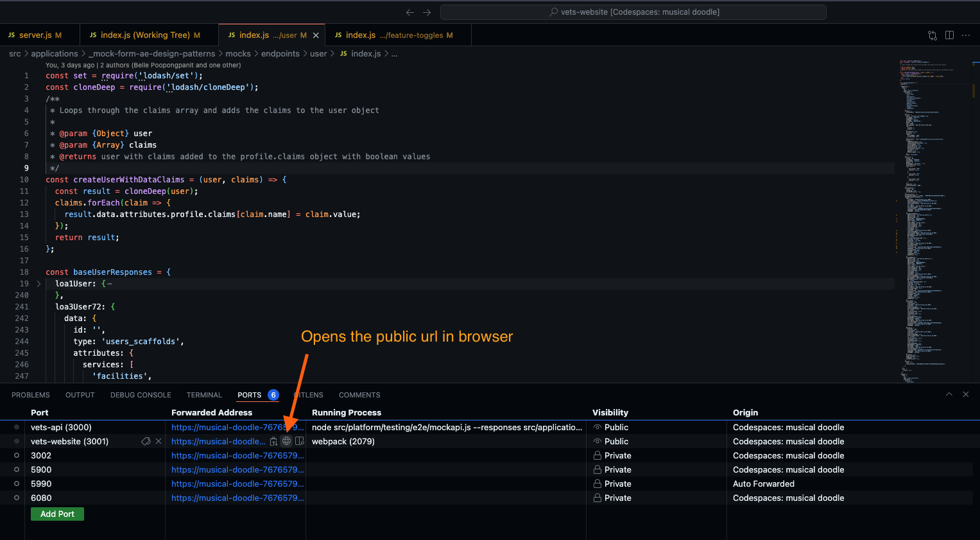Copy the vets-website forwarded address via clipboard icon
980x540 pixels.
click(273, 441)
